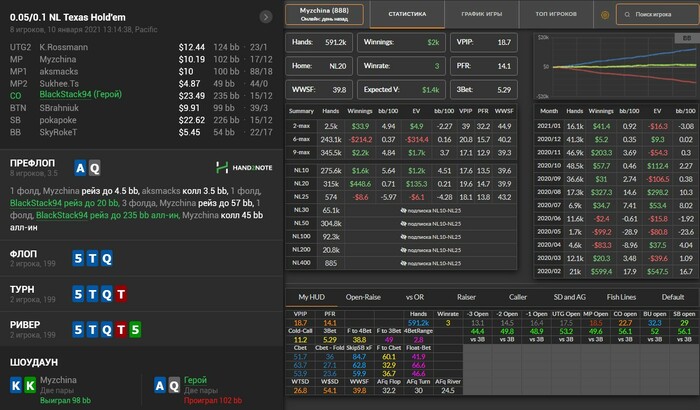Viewport: 700px width, 410px height.
Task: Click the red T card in the river row
Action: (x=121, y=330)
